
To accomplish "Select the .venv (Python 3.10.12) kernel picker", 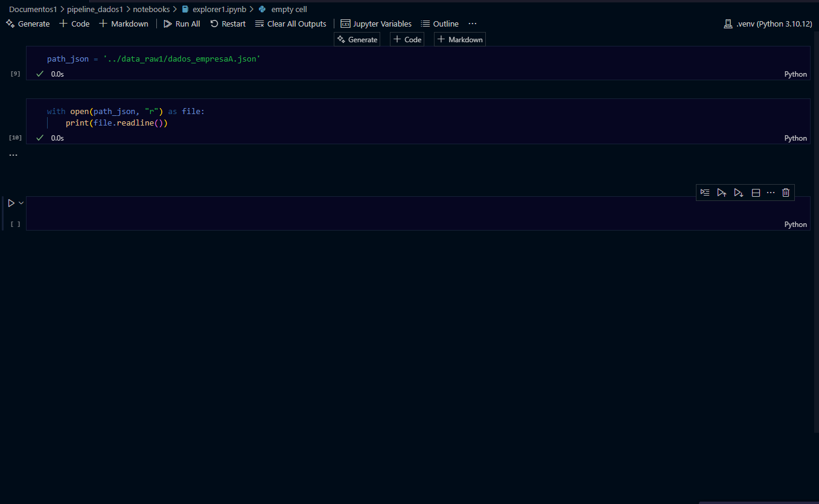I will (768, 24).
